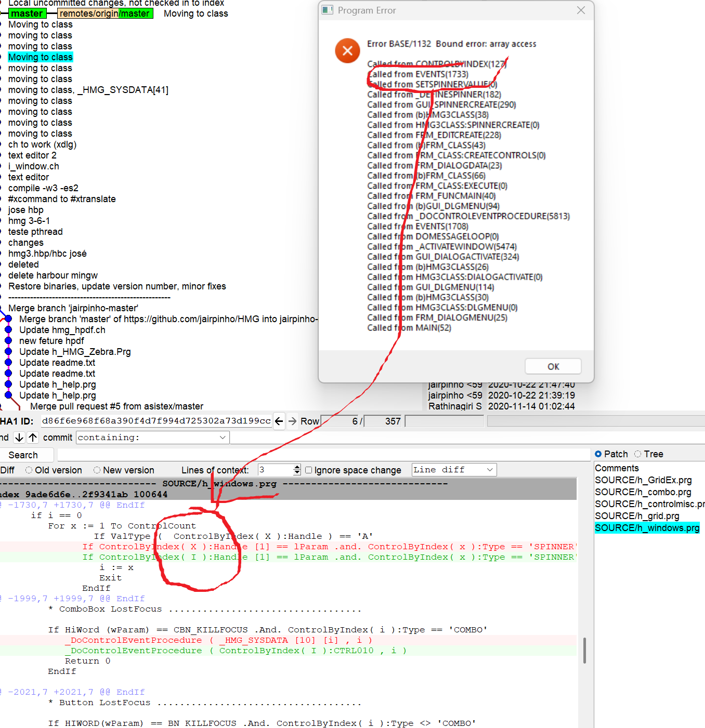Click the Program Error title bar app icon
This screenshot has height=728, width=705.
coord(328,10)
